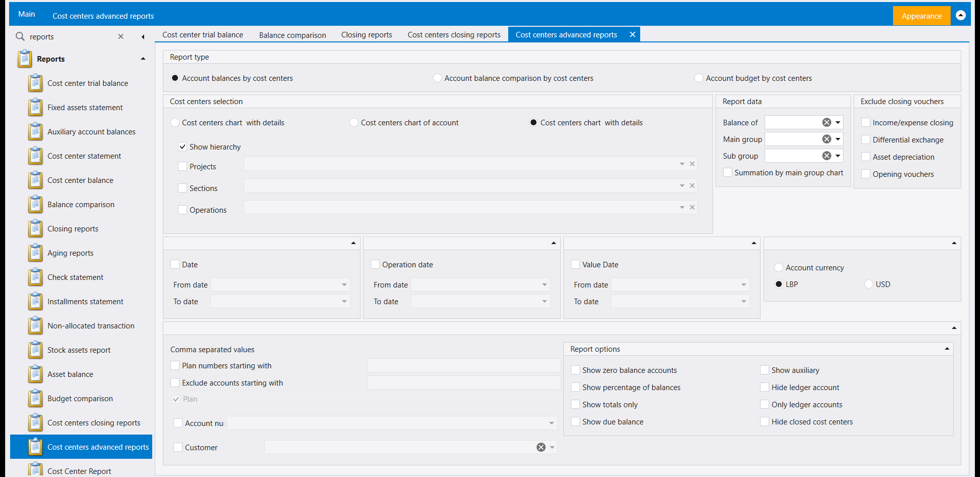Open Cost center statement clipboard icon

[x=35, y=156]
